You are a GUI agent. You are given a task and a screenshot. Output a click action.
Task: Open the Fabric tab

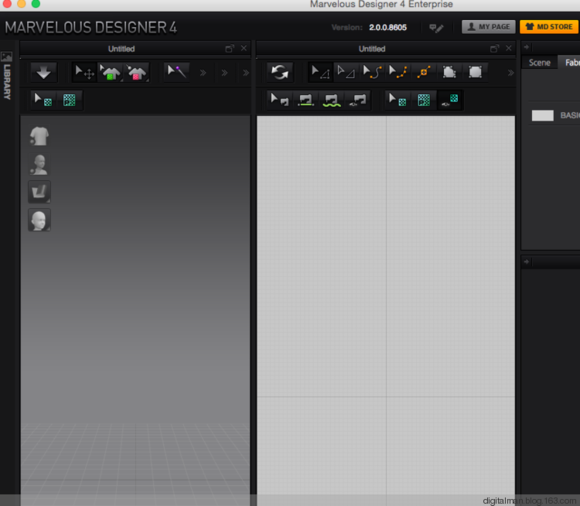point(571,63)
